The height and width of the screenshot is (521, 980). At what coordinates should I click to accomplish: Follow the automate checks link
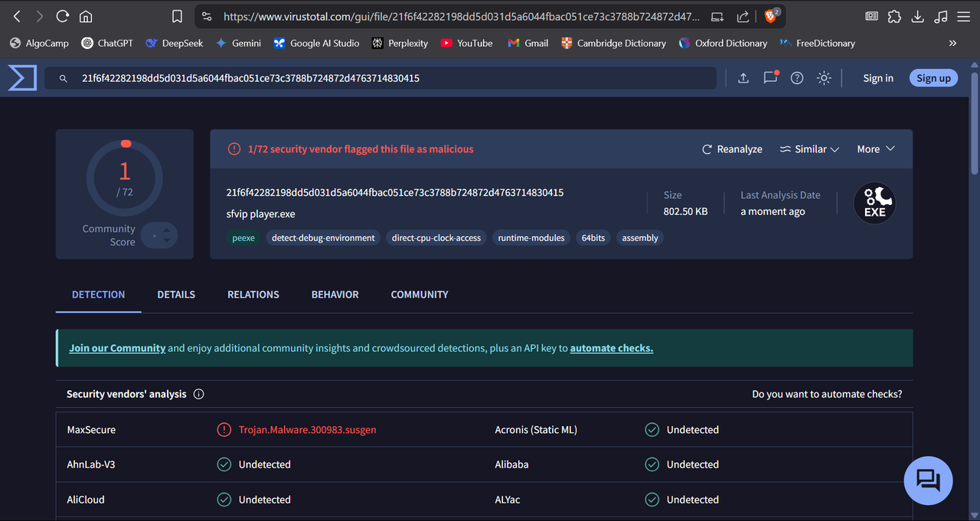pyautogui.click(x=612, y=348)
